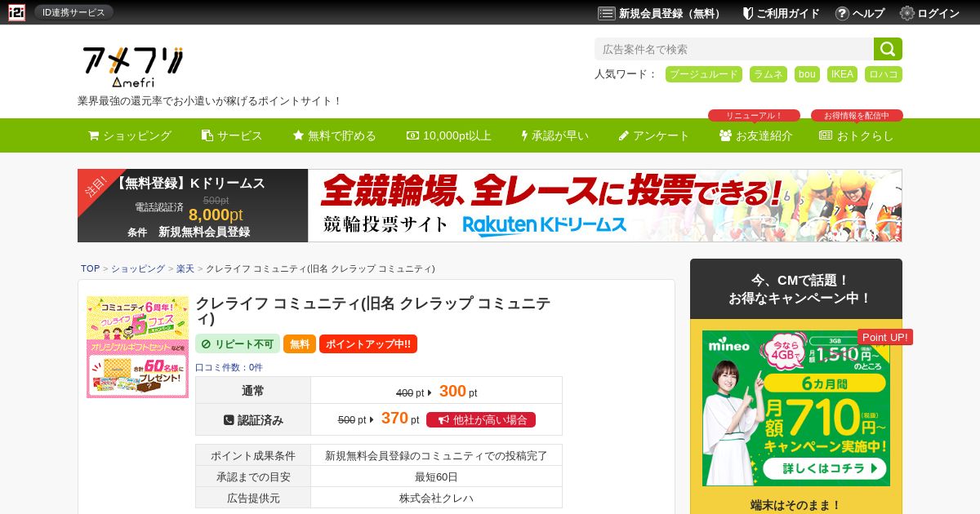980x514 pixels.
Task: Click the Point UP! red label
Action: coord(885,337)
